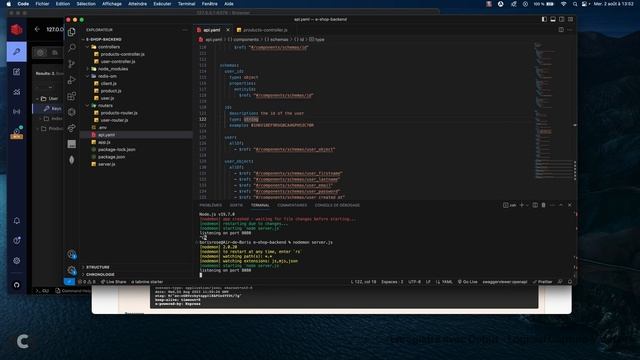
Task: Open the Extensions view in VS Code
Action: tap(72, 96)
